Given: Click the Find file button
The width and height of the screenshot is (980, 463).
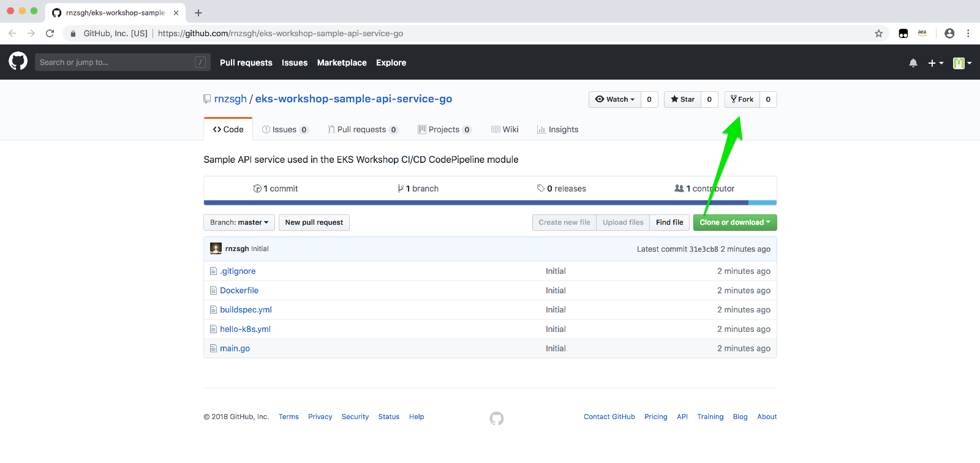Looking at the screenshot, I should pos(669,222).
